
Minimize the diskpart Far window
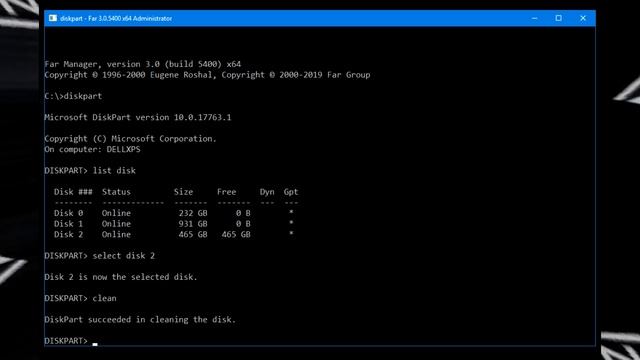pos(534,18)
